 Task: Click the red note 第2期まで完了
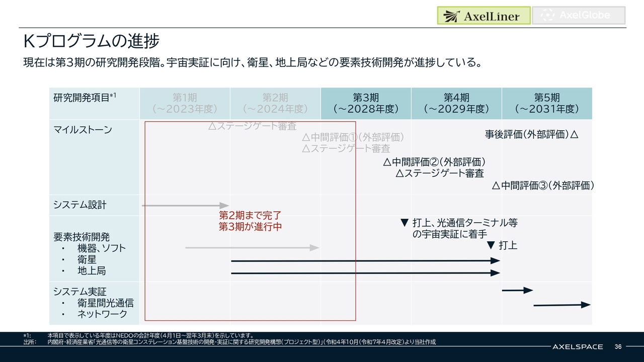click(x=250, y=215)
